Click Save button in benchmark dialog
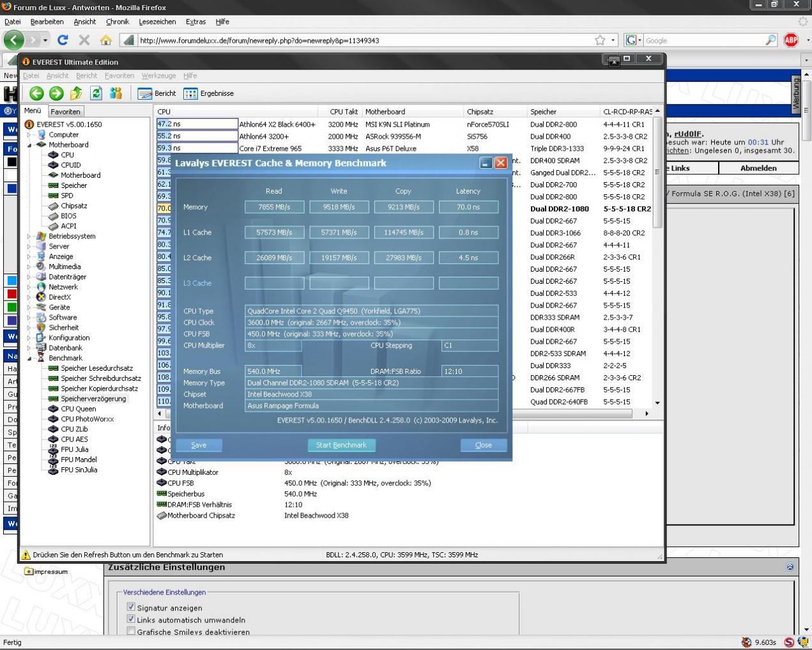The height and width of the screenshot is (650, 812). click(199, 445)
